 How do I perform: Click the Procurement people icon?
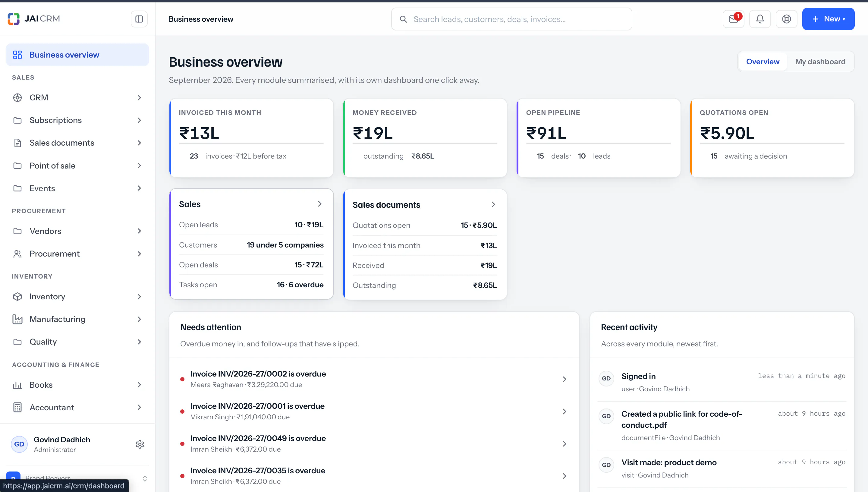pos(17,254)
